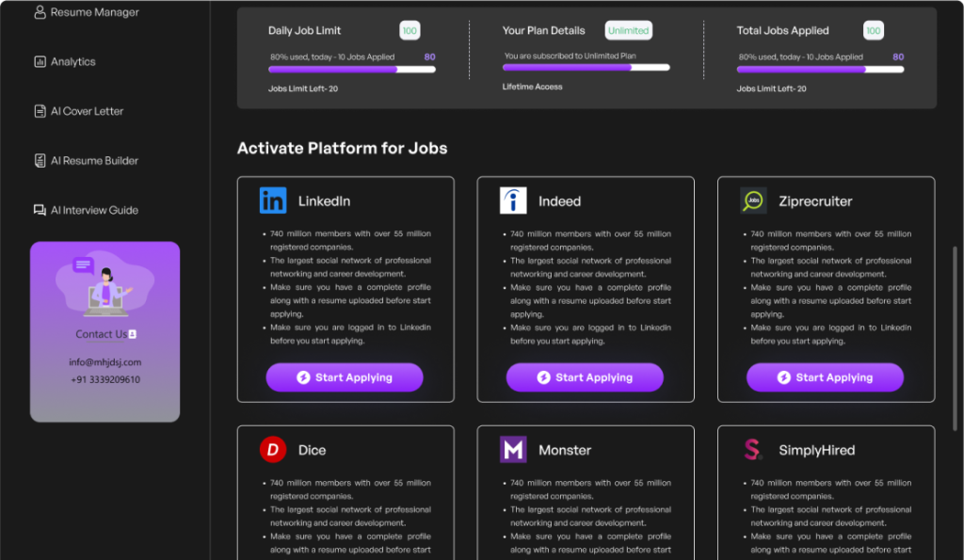This screenshot has width=964, height=560.
Task: Click the Dice card title
Action: (312, 450)
